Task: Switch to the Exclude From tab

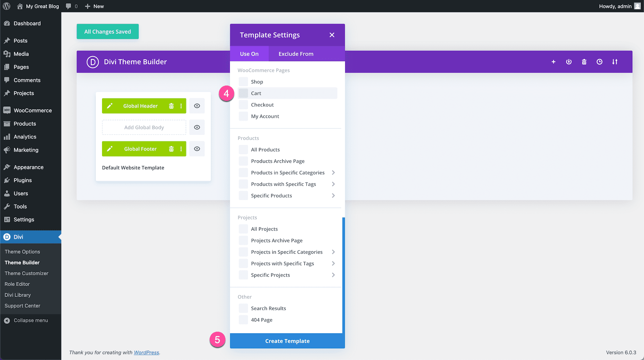Action: pyautogui.click(x=296, y=54)
